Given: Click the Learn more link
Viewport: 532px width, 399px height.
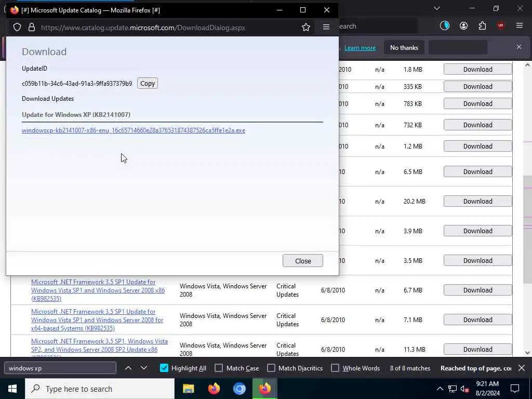Looking at the screenshot, I should click(x=360, y=48).
